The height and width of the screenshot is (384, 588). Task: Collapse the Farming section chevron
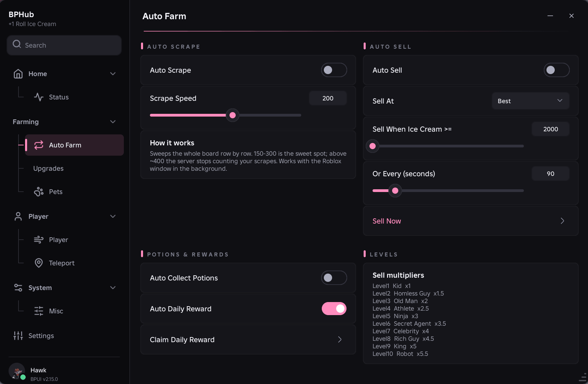point(113,122)
